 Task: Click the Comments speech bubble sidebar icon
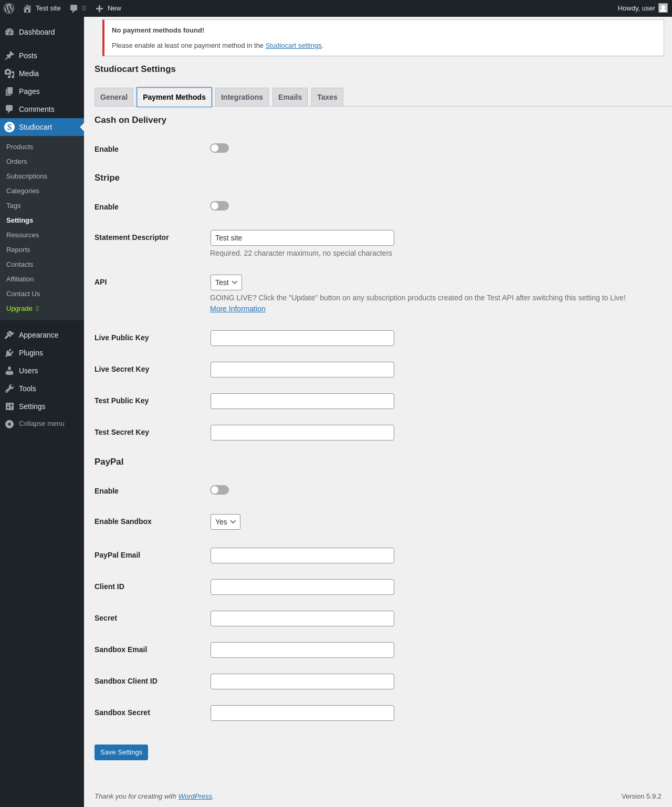(9, 109)
